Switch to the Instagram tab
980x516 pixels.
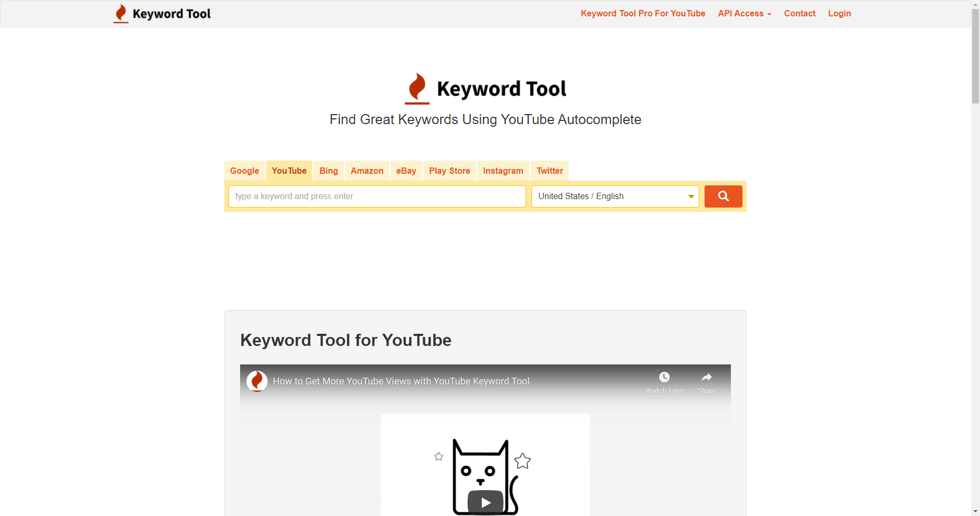[x=503, y=171]
